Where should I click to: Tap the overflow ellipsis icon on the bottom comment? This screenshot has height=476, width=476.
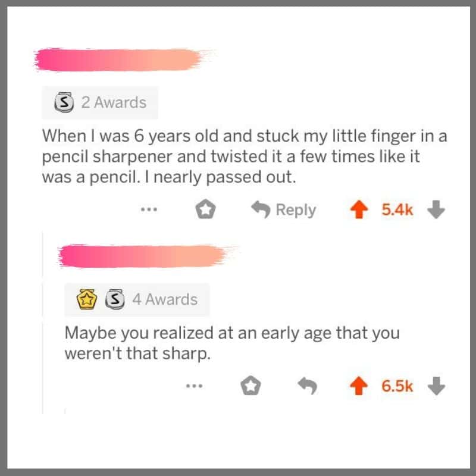coord(193,386)
